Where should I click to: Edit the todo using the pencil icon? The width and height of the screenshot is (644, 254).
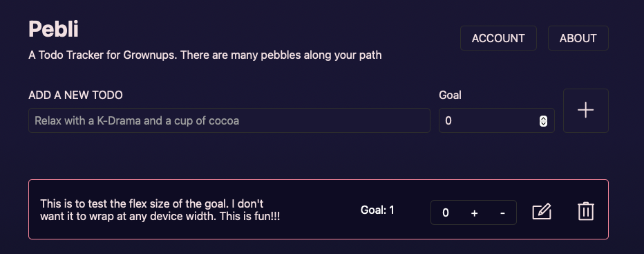[542, 212]
